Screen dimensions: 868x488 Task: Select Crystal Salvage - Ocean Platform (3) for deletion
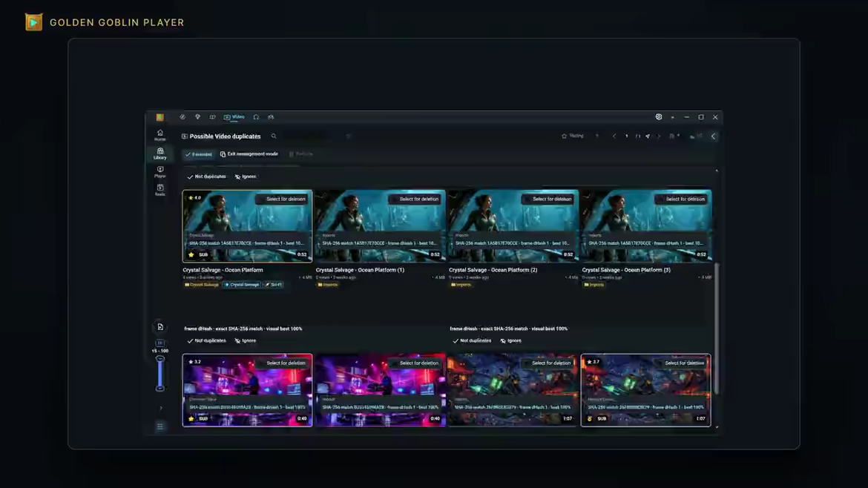(682, 200)
